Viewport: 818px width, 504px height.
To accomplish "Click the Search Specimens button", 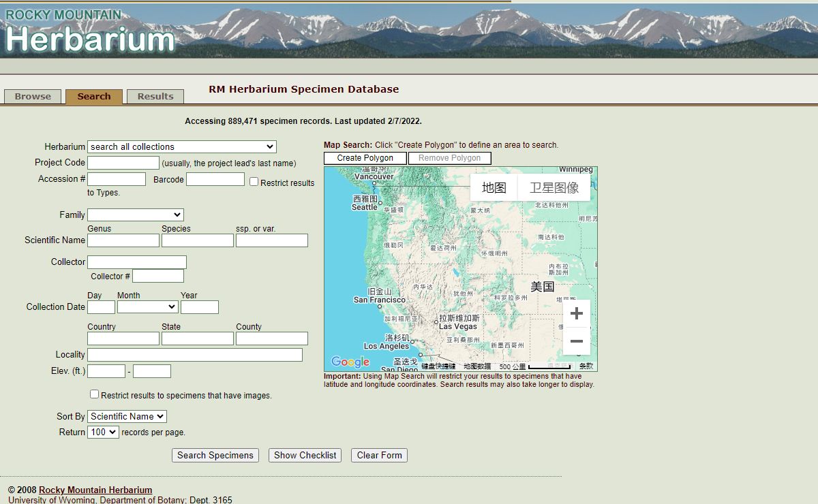I will pyautogui.click(x=215, y=456).
